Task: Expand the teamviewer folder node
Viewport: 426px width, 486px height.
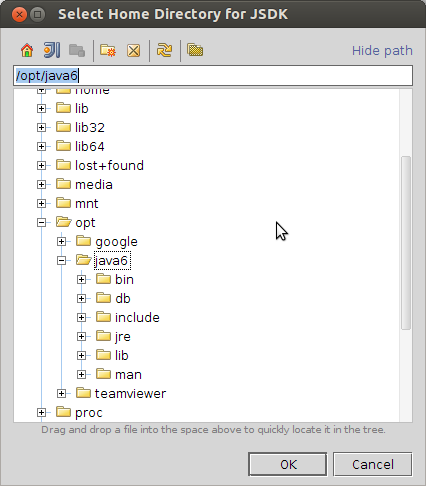Action: (61, 393)
